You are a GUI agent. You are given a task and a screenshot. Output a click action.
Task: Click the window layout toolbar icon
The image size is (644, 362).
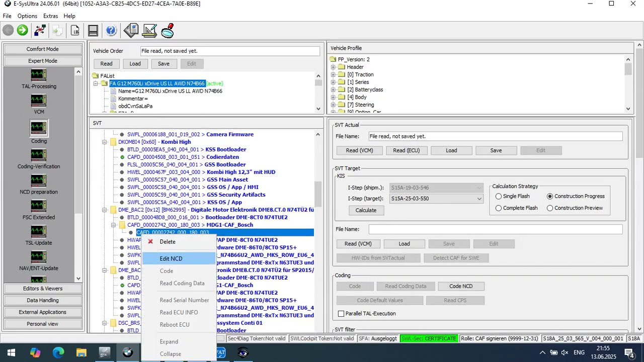[x=93, y=31]
